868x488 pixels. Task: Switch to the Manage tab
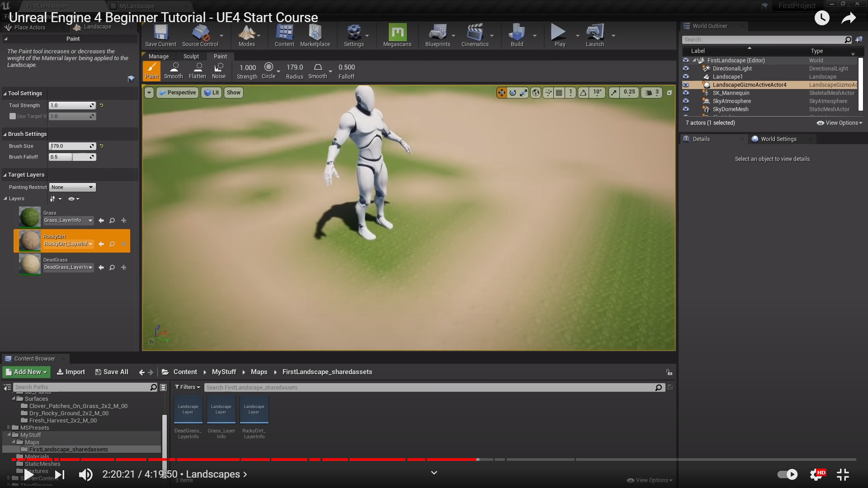click(x=159, y=56)
